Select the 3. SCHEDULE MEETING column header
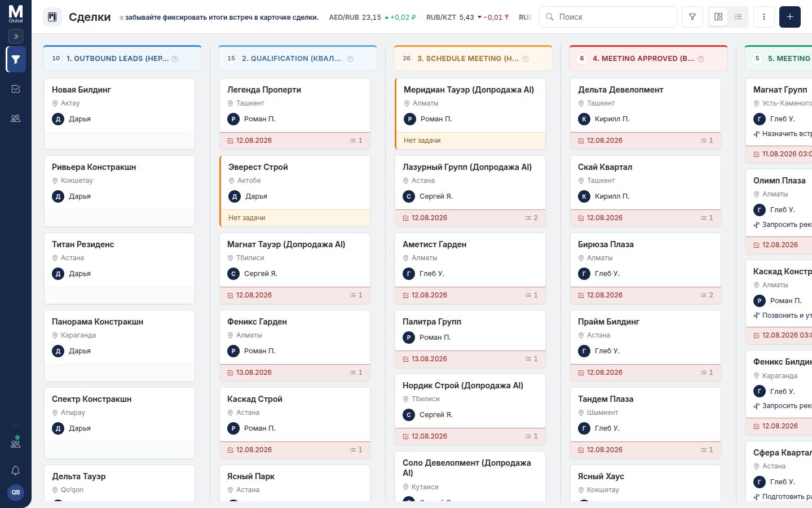Viewport: 812px width, 508px height. [x=473, y=58]
